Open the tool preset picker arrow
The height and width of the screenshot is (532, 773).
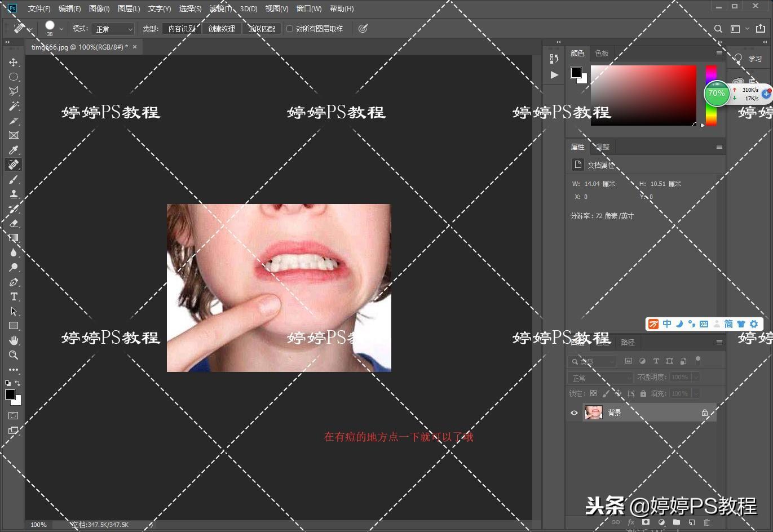(x=30, y=29)
